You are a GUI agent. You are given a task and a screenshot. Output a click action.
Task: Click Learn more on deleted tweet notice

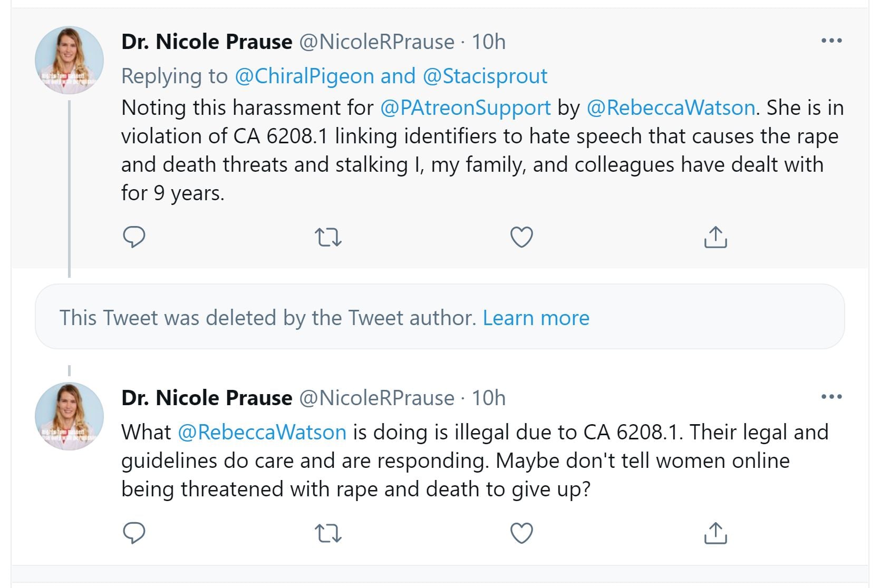(x=536, y=318)
